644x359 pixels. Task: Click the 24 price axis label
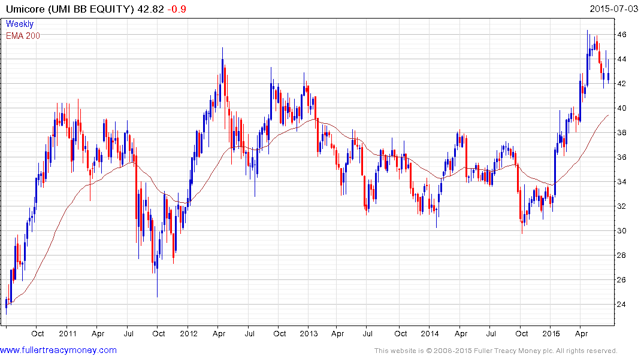[x=622, y=305]
